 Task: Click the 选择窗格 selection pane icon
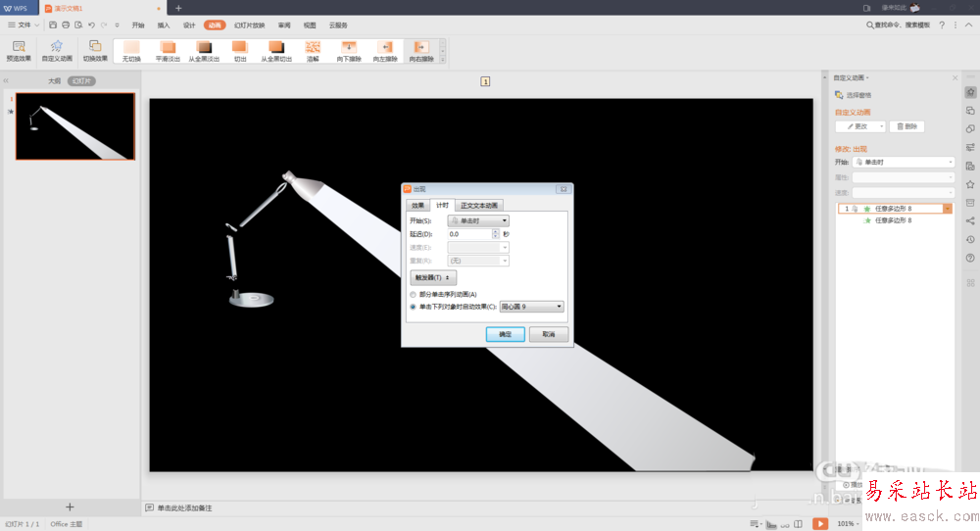tap(840, 95)
